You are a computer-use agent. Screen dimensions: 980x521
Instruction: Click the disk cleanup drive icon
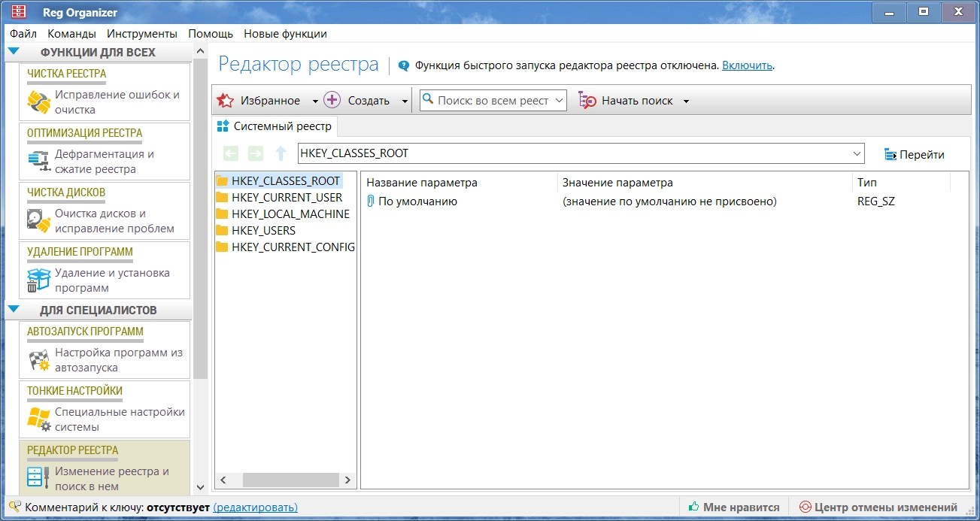pyautogui.click(x=38, y=220)
